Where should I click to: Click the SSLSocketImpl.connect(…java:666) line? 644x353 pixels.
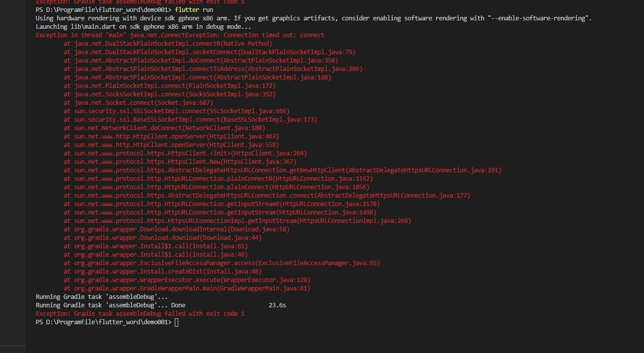pos(176,111)
